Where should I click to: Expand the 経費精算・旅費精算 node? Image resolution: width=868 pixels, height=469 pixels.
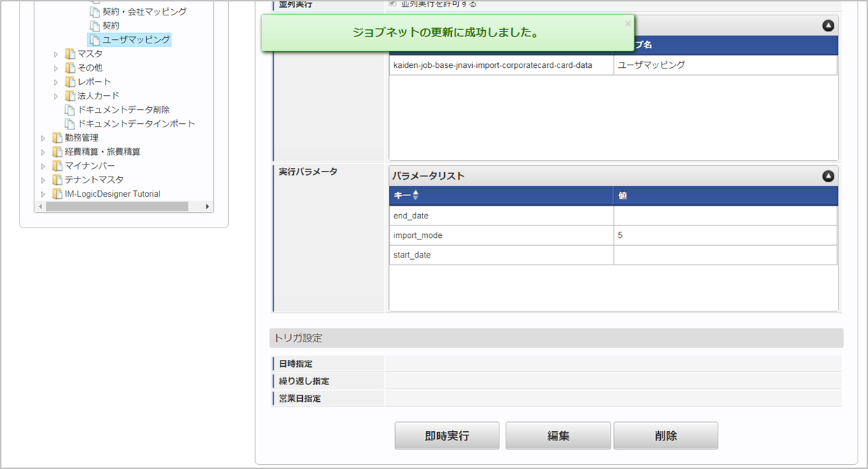(43, 152)
